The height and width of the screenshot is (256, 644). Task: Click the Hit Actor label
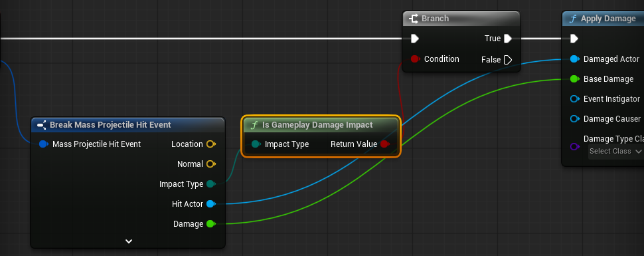click(187, 203)
